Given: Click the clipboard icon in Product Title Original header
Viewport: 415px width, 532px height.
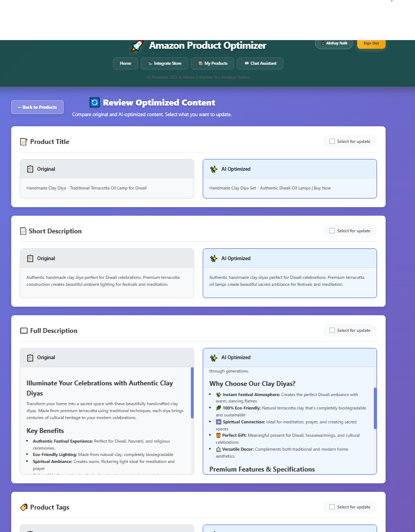Looking at the screenshot, I should (x=30, y=169).
